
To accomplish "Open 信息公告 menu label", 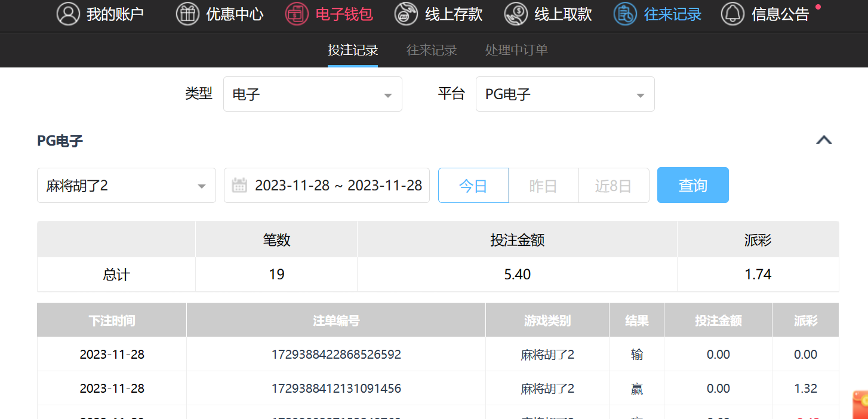I will pos(780,14).
